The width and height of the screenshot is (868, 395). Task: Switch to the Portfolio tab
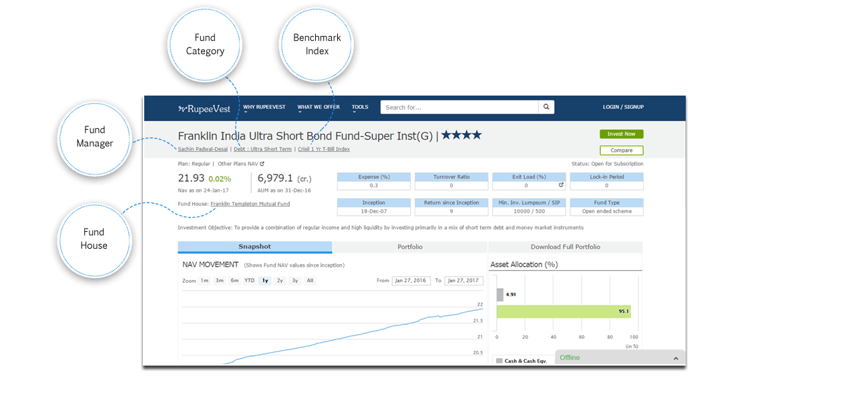click(x=410, y=247)
